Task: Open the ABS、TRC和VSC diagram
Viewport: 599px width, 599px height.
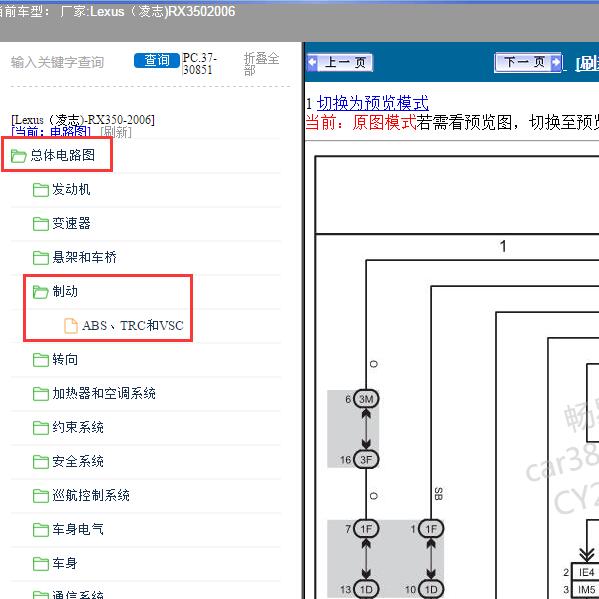Action: pyautogui.click(x=133, y=325)
